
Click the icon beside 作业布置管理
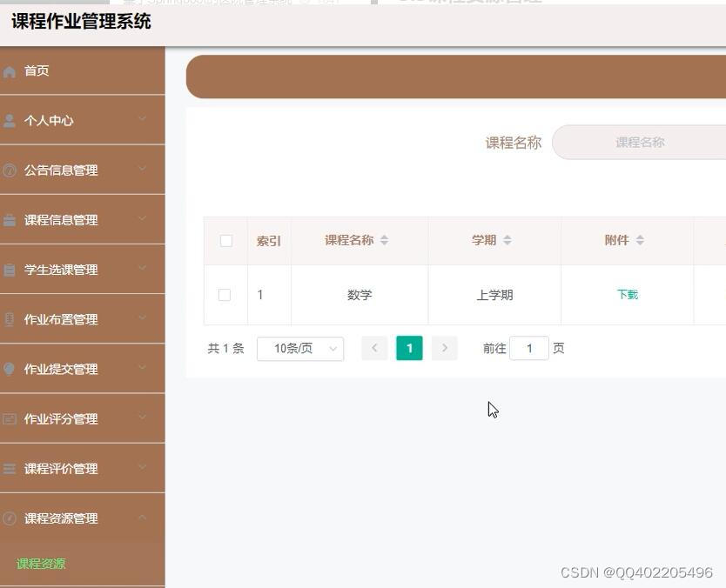click(x=10, y=320)
